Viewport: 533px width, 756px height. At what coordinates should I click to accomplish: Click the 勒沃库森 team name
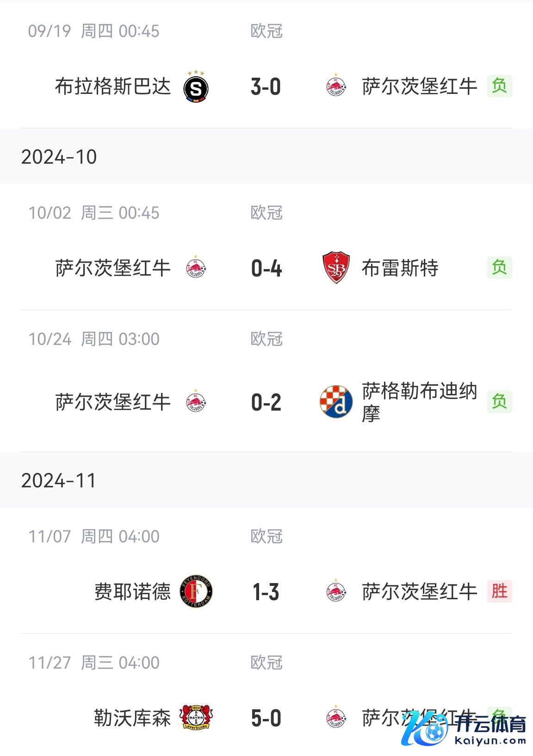coord(132,718)
